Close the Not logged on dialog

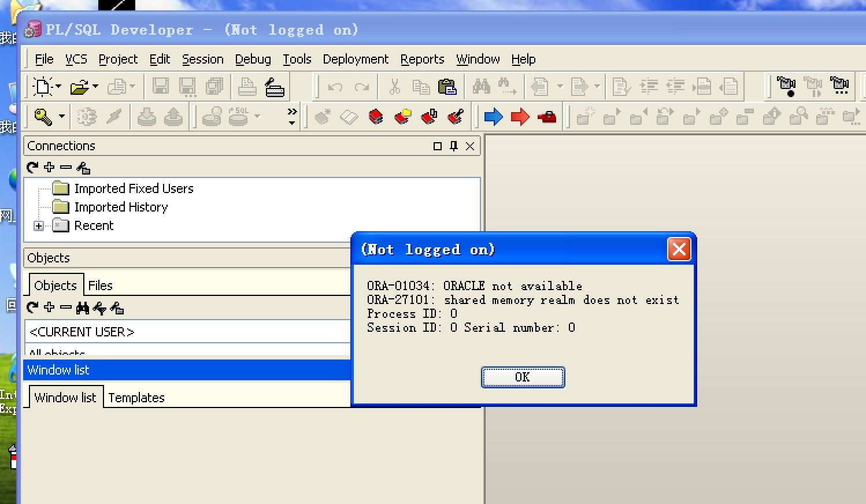click(x=679, y=249)
